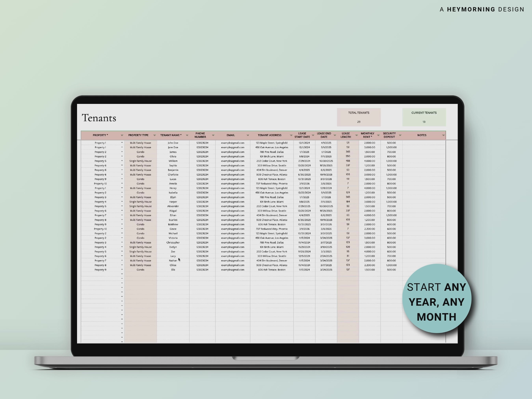Open the property dropdown in John Doe's row

(x=122, y=143)
